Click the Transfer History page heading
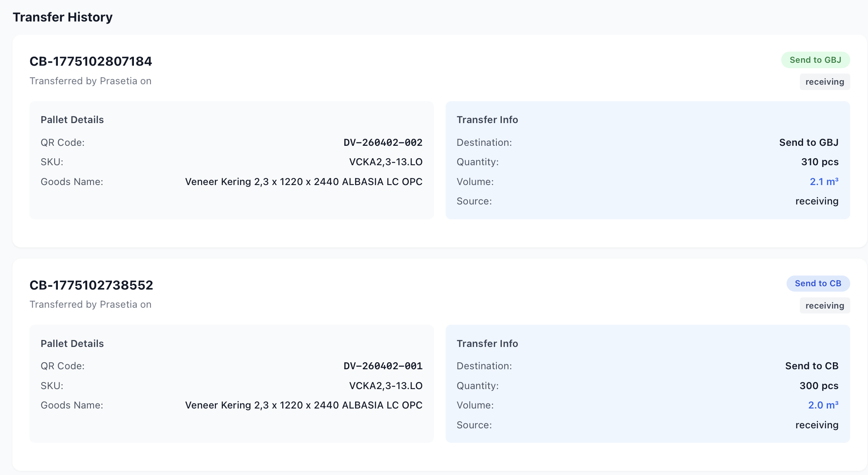Screen dimensions: 868x475 pos(63,17)
